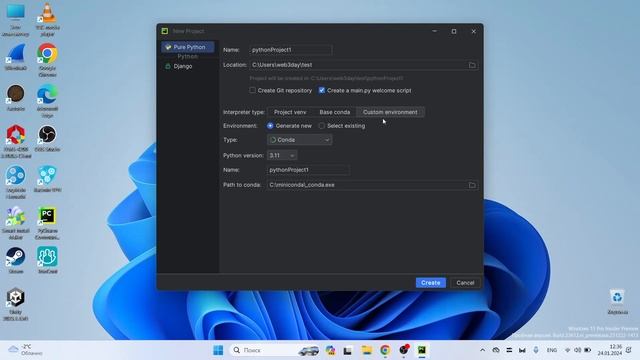Switch interpreter type to Project venv
This screenshot has width=640, height=360.
290,112
